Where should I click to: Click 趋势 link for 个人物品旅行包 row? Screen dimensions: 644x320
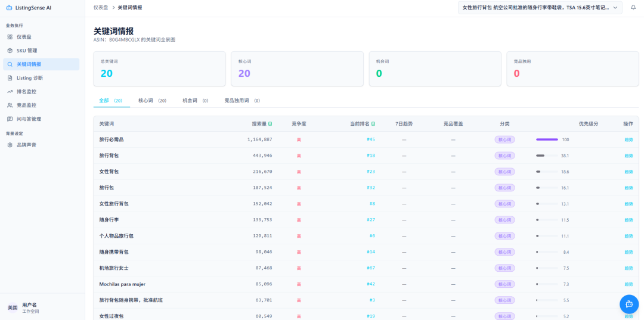coord(628,236)
